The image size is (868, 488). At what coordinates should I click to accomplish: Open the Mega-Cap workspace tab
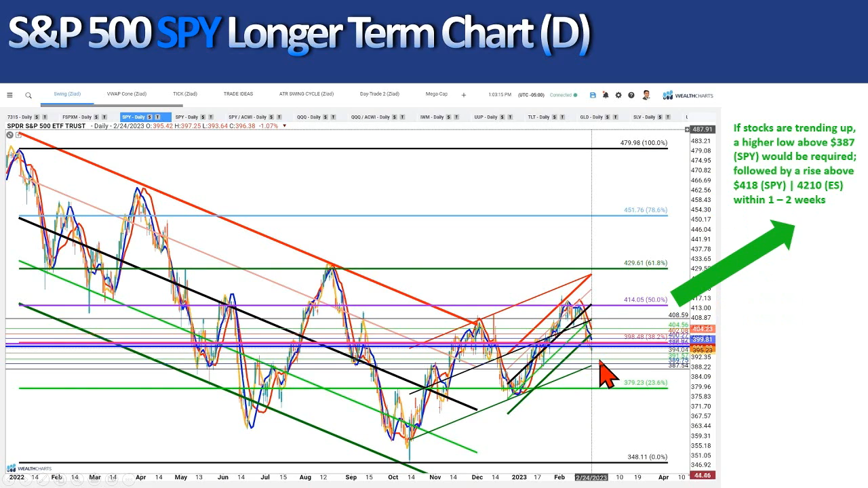click(437, 94)
